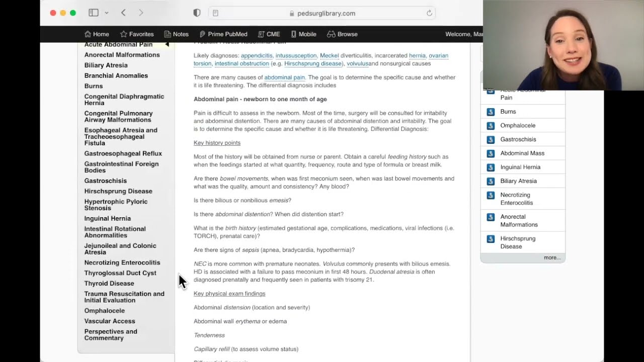Expand the sidebar options dropdown chevron
The height and width of the screenshot is (362, 644).
(x=106, y=13)
